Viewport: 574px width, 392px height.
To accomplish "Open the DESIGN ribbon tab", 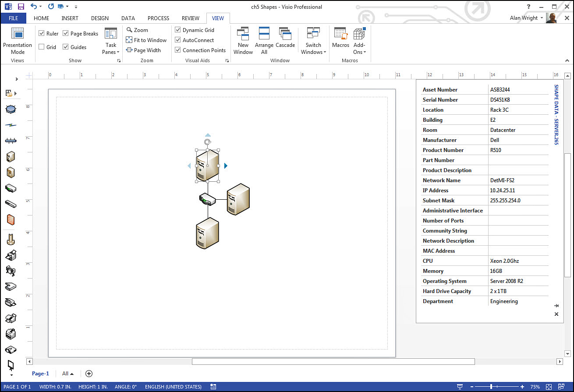I will click(100, 18).
